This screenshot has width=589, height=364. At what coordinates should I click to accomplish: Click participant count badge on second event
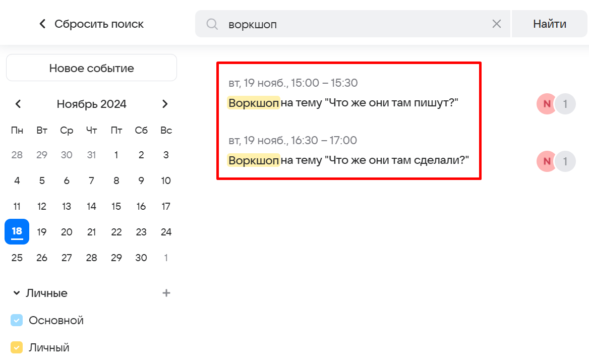[566, 161]
